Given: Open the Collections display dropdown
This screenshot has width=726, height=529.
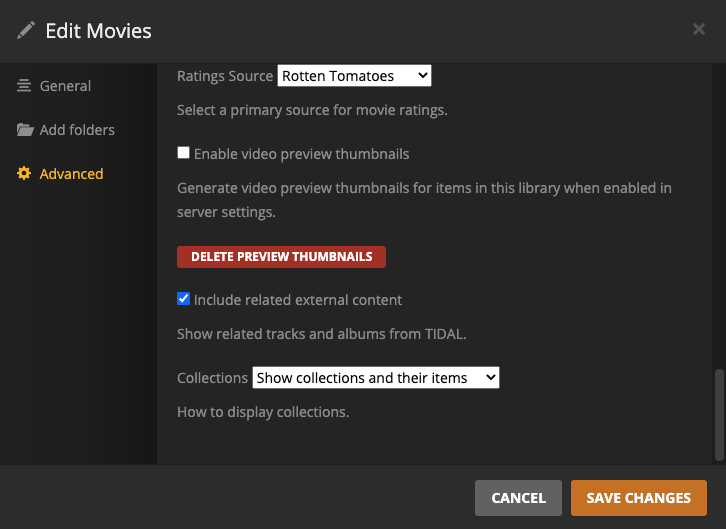Looking at the screenshot, I should (x=376, y=378).
